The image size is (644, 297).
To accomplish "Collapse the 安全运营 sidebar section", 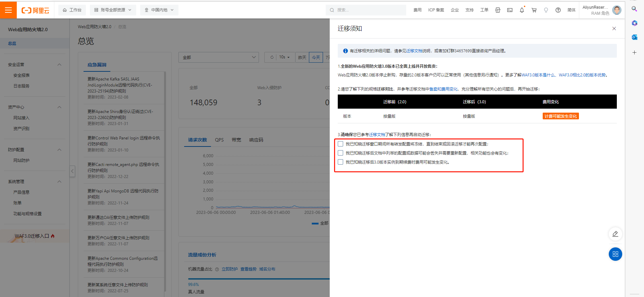I will click(59, 65).
